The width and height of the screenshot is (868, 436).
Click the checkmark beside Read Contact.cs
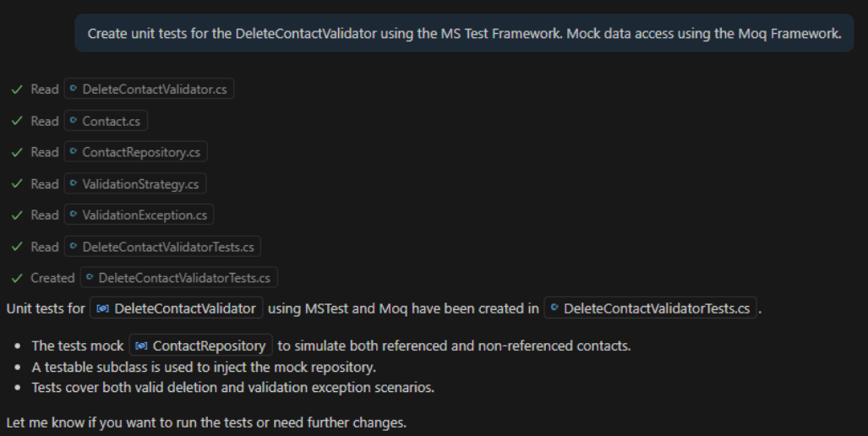pyautogui.click(x=16, y=121)
